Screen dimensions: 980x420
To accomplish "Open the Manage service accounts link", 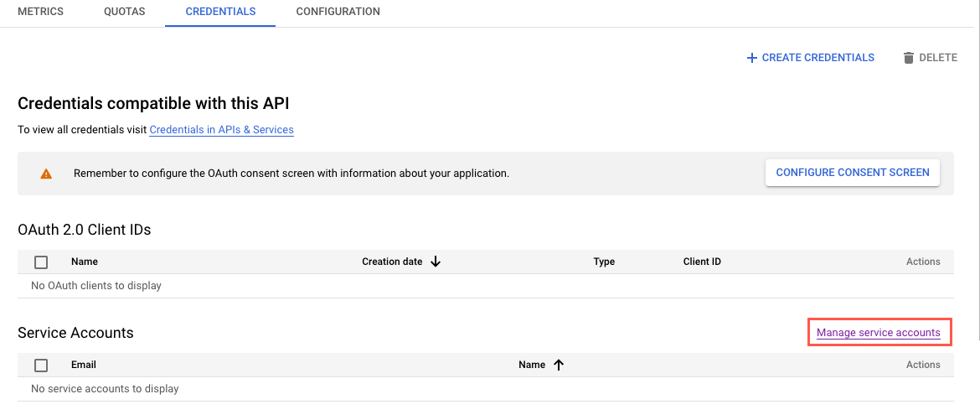I will click(x=878, y=333).
